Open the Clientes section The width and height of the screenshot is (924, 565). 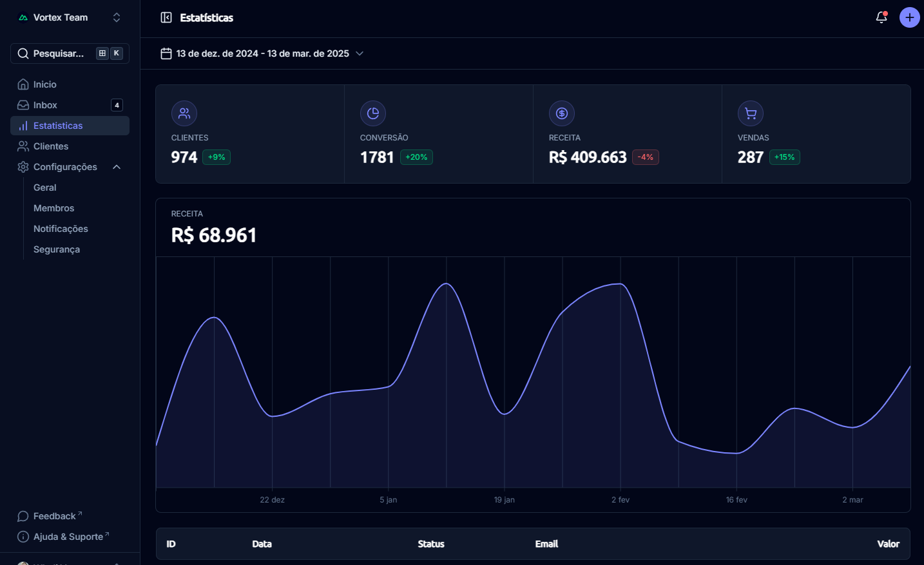(x=51, y=146)
